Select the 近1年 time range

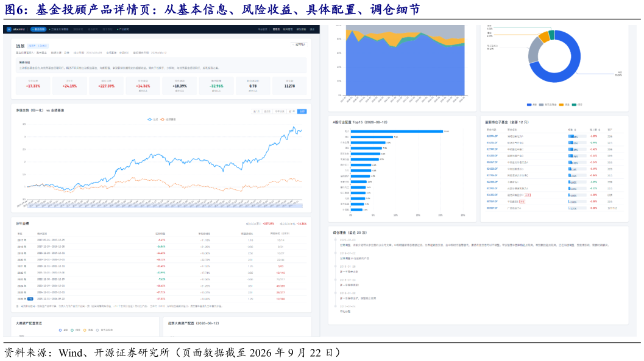coord(292,111)
